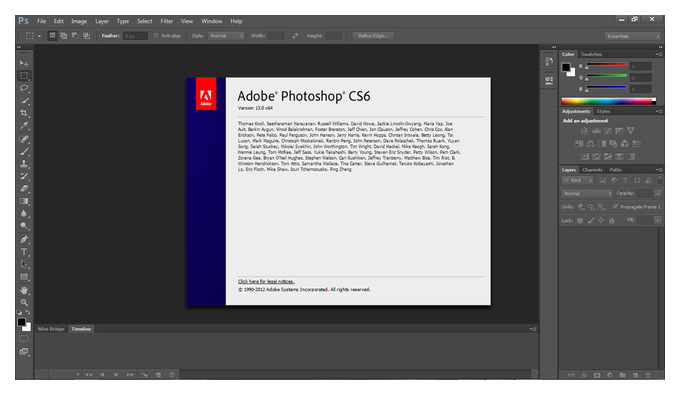
Task: Select the Lasso tool
Action: tap(24, 88)
